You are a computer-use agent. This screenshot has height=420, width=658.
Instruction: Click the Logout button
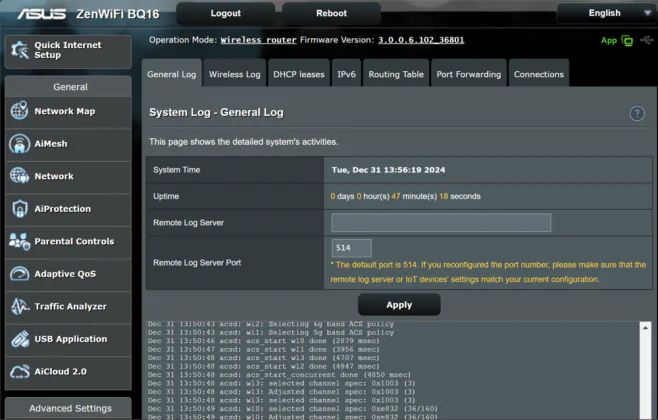pyautogui.click(x=226, y=13)
